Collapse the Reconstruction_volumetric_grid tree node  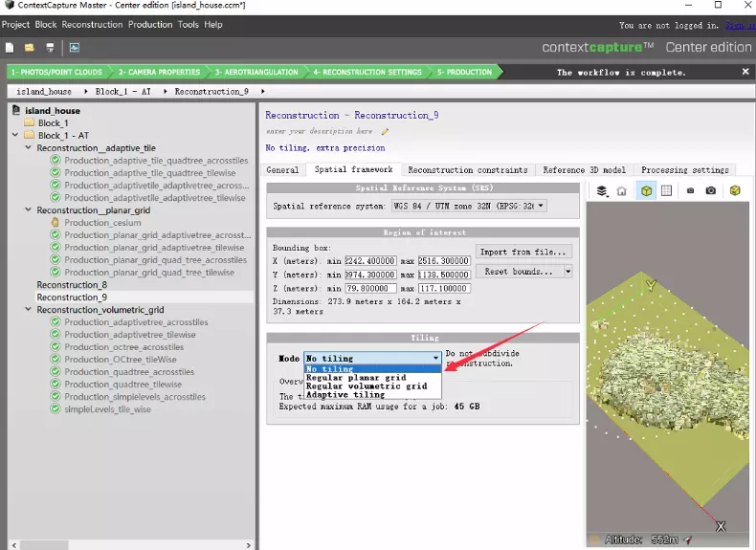tap(29, 310)
